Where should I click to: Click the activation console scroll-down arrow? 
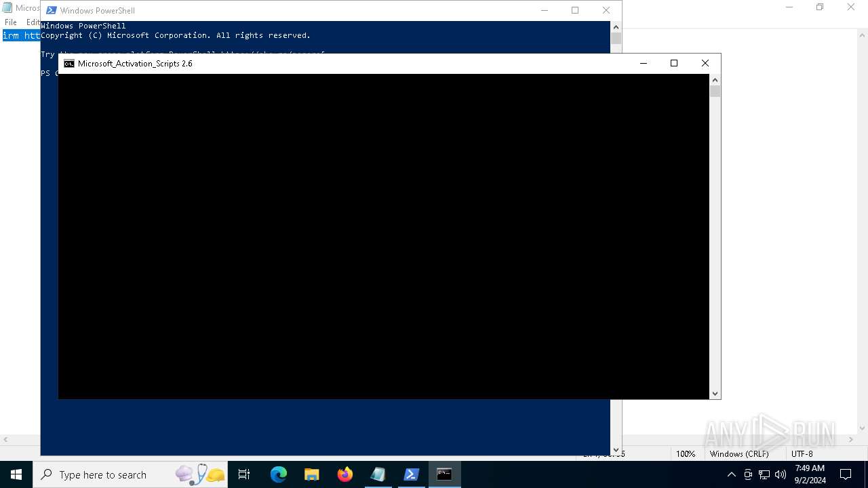715,393
